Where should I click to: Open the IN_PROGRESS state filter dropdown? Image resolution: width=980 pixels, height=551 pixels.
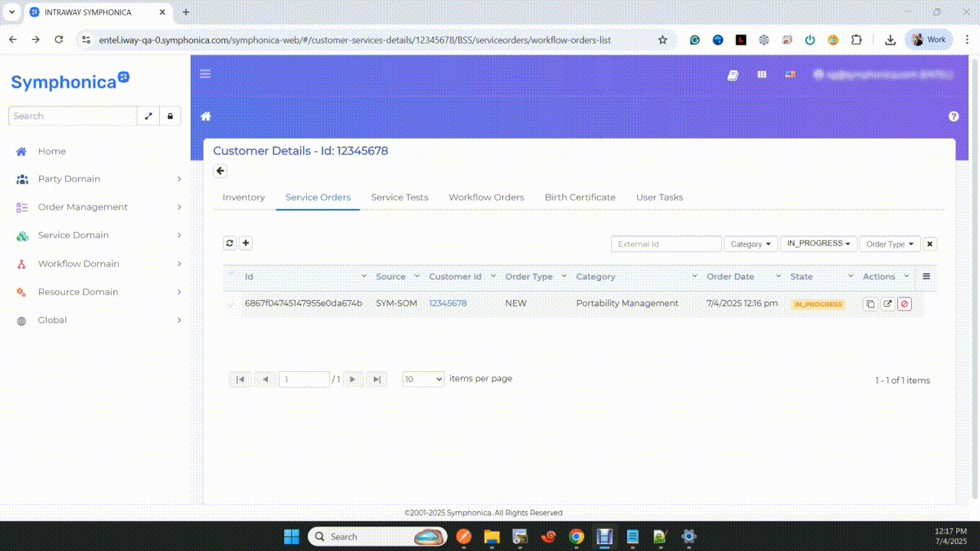coord(818,243)
